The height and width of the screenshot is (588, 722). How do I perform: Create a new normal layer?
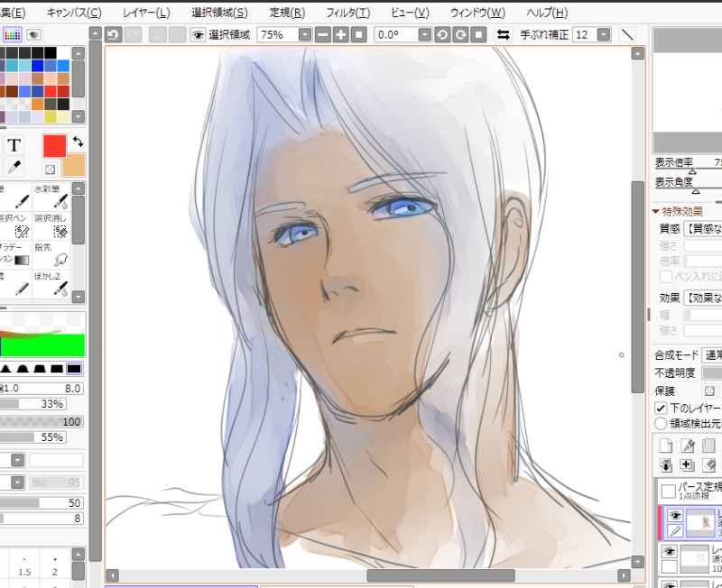pos(666,446)
